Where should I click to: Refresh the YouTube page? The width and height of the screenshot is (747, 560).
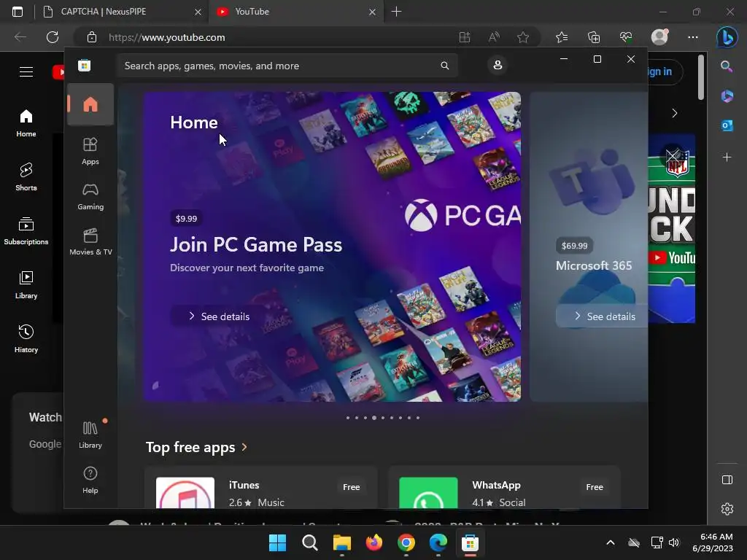(53, 37)
